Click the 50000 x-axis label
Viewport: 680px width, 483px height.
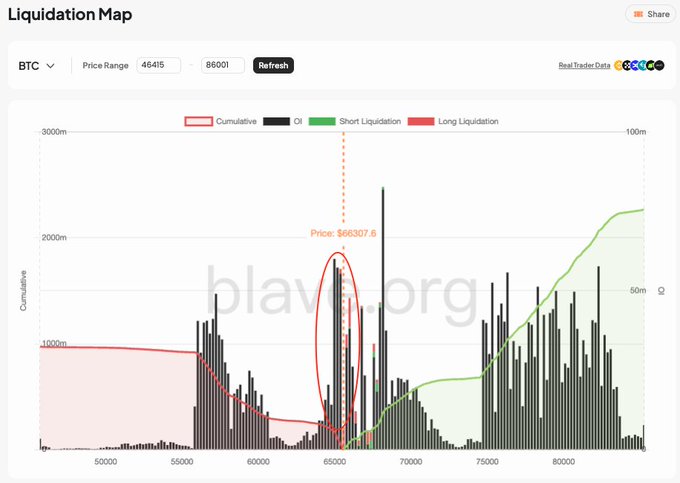click(x=105, y=462)
